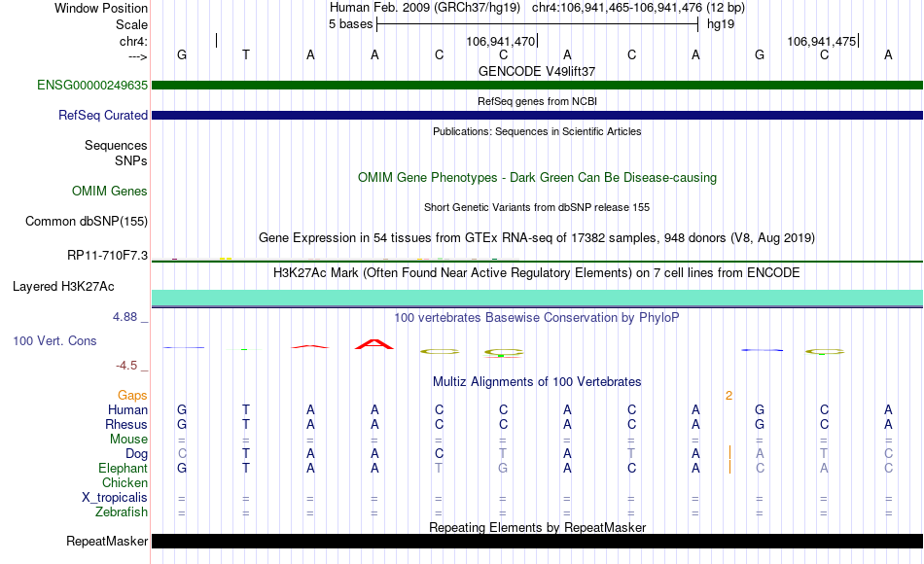Click the T base in the ---> ruler row
The width and height of the screenshot is (924, 564).
click(x=246, y=54)
